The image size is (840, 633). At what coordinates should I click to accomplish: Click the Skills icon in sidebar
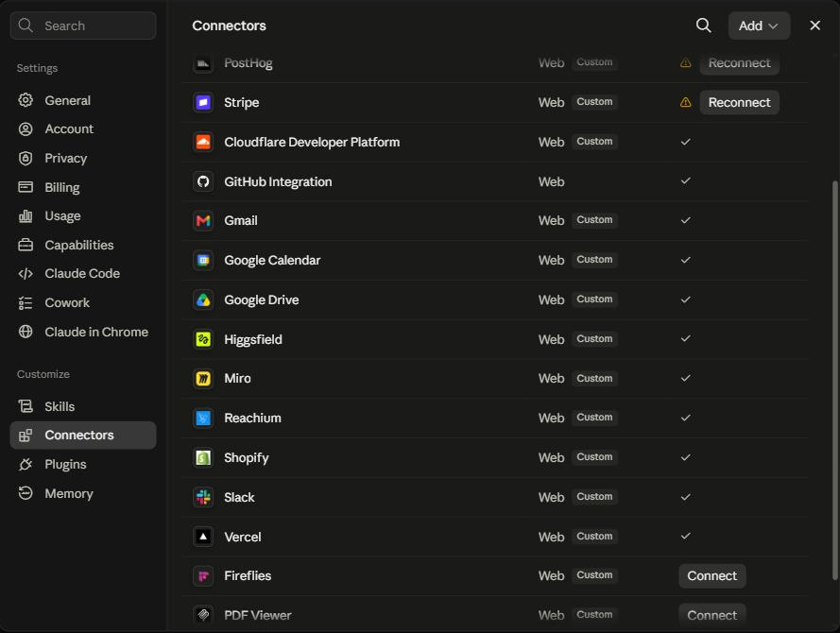(26, 406)
